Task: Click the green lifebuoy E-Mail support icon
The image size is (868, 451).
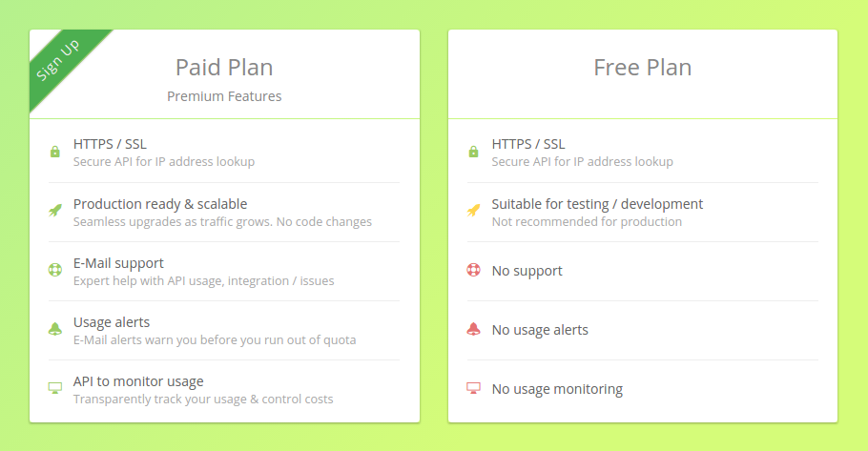Action: pyautogui.click(x=55, y=270)
